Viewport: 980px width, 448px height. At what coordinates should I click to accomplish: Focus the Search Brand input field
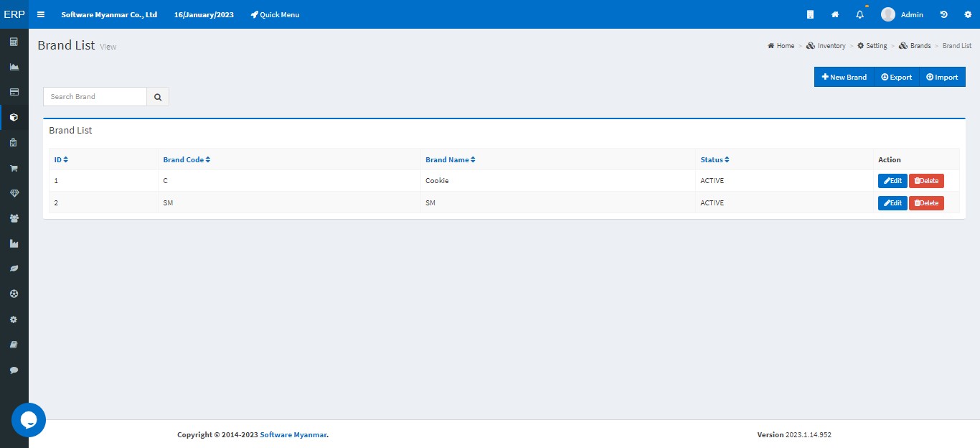[95, 96]
